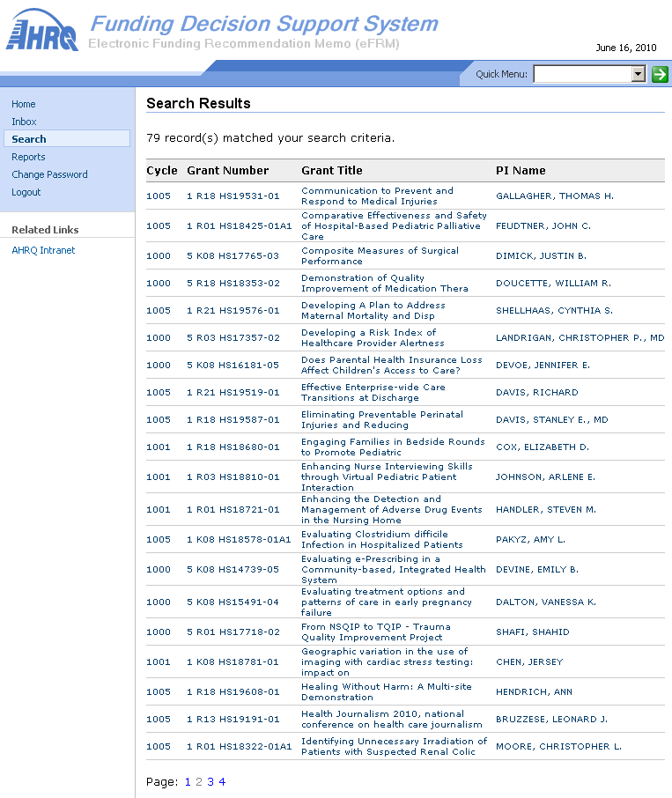Click PI name FEUDTNER, JOHN C.
The image size is (672, 798).
(543, 226)
